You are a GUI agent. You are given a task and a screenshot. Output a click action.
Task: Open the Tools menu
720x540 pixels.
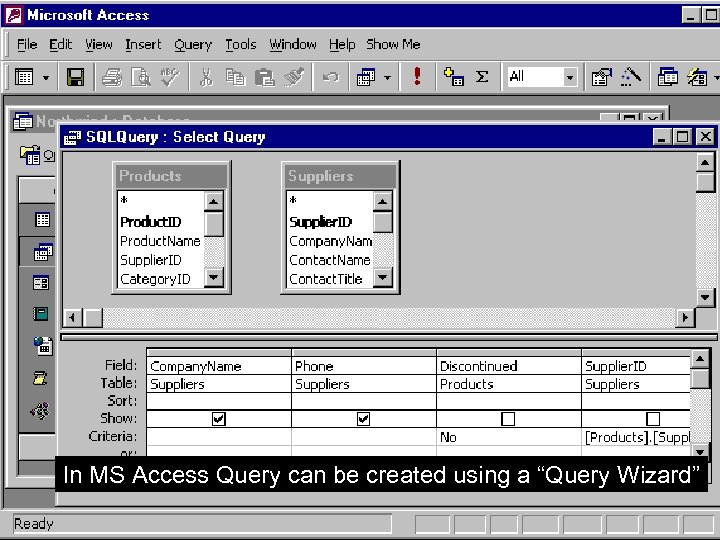pos(241,45)
